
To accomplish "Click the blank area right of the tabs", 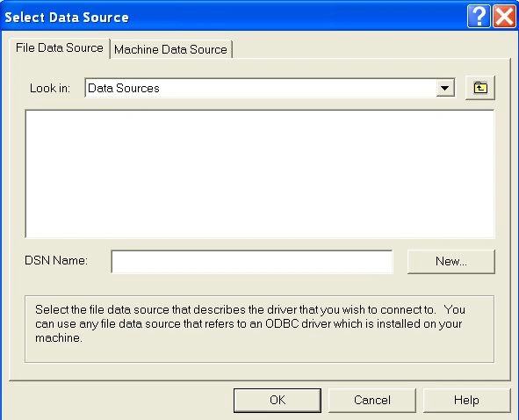I will coord(371,48).
